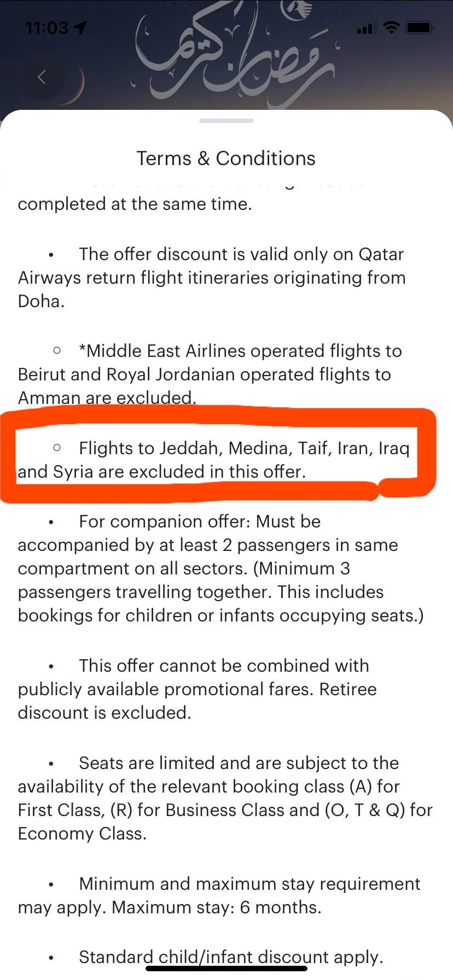The height and width of the screenshot is (980, 453).
Task: Click the cellular signal bars
Action: (x=364, y=28)
